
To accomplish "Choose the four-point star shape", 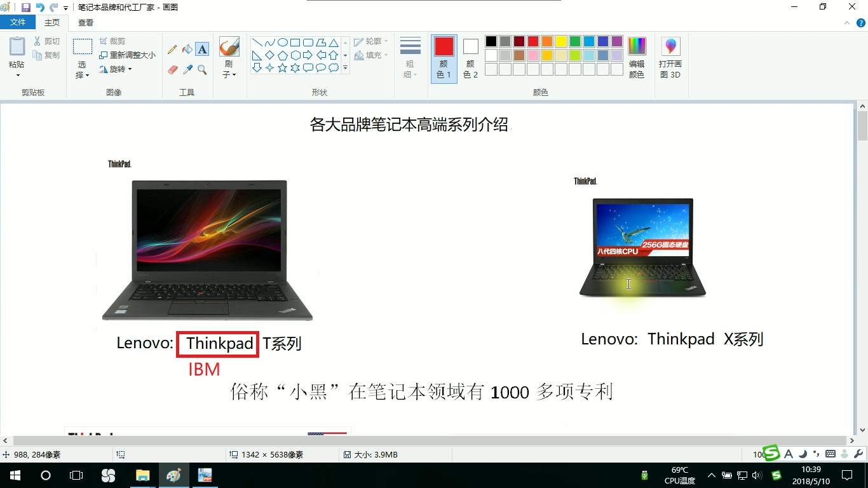I will pos(270,67).
